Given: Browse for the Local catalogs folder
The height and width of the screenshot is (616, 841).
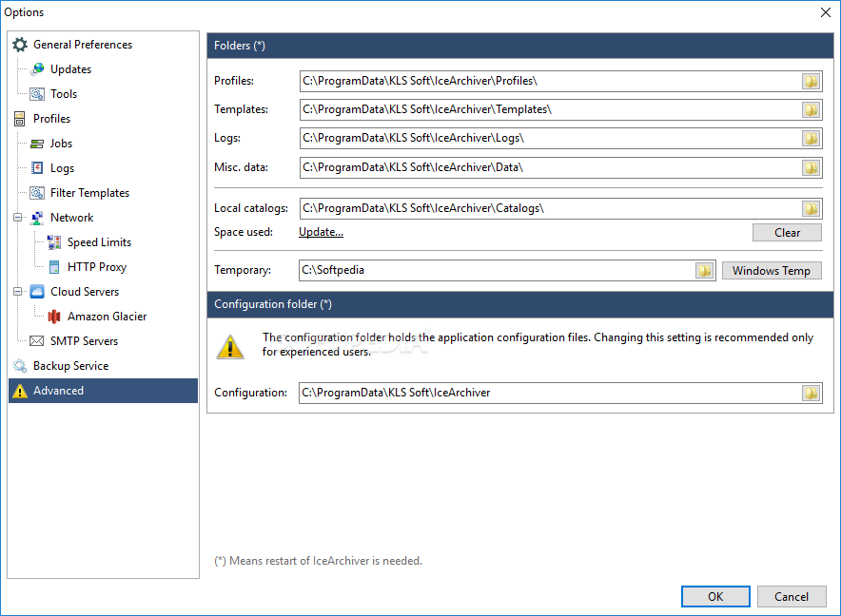Looking at the screenshot, I should point(811,208).
